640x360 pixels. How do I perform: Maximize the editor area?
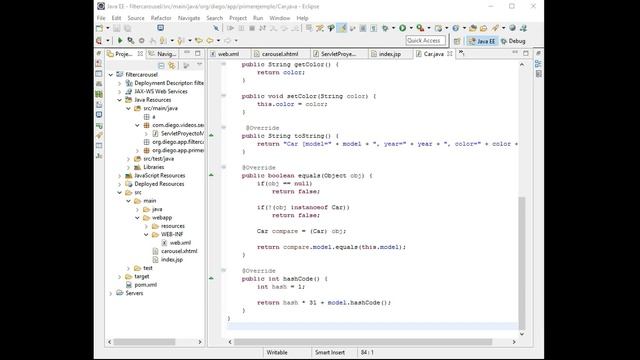pyautogui.click(x=526, y=53)
